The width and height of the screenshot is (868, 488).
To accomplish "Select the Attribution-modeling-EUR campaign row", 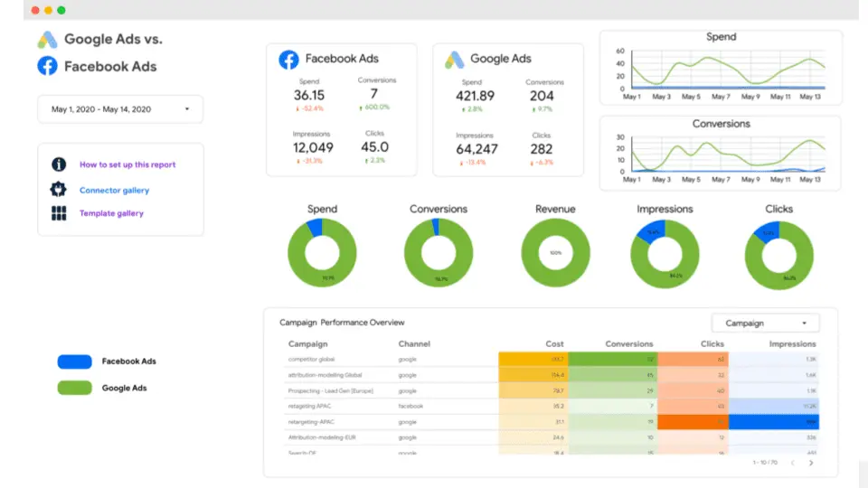I will click(552, 437).
